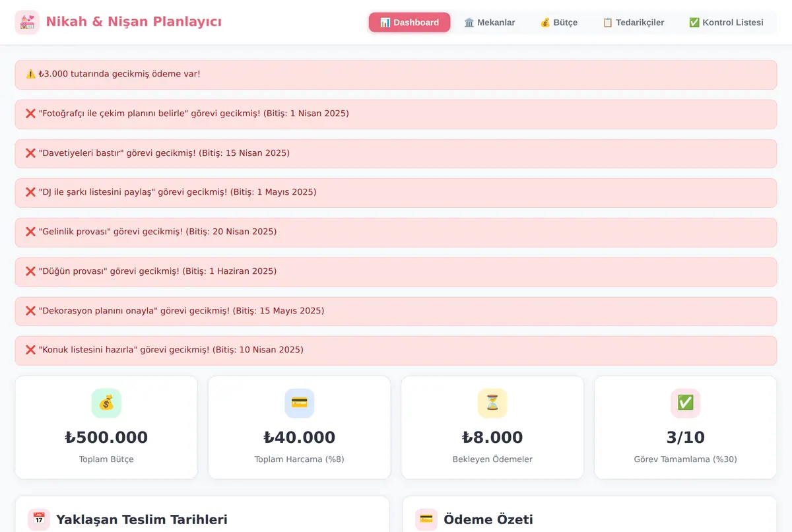Click the red X icon on the Davetiyeleri bastır alert
This screenshot has width=792, height=532.
pos(30,153)
